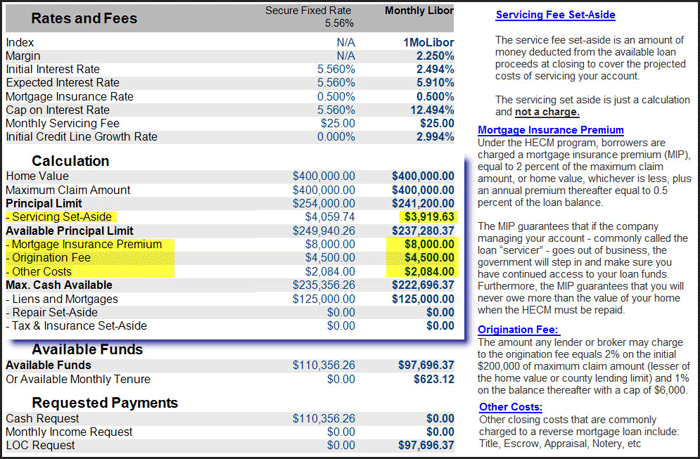
Task: Click the Calculation section heading
Action: click(x=71, y=161)
